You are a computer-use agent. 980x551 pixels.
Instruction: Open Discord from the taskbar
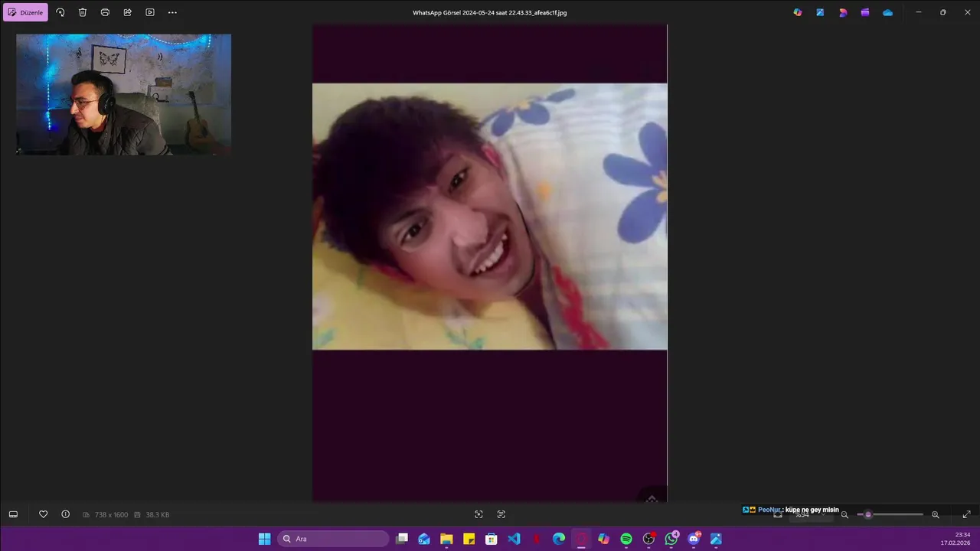click(694, 539)
